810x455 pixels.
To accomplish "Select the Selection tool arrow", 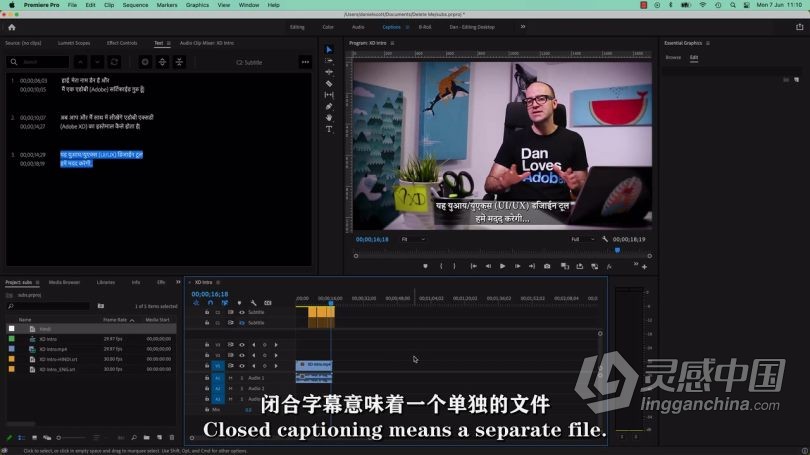I will [x=329, y=50].
